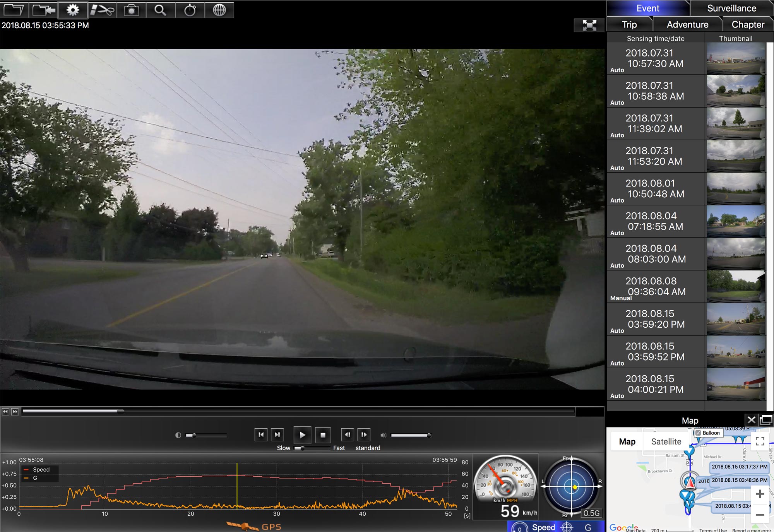Take a snapshot with camera icon
Image resolution: width=774 pixels, height=532 pixels.
(131, 10)
